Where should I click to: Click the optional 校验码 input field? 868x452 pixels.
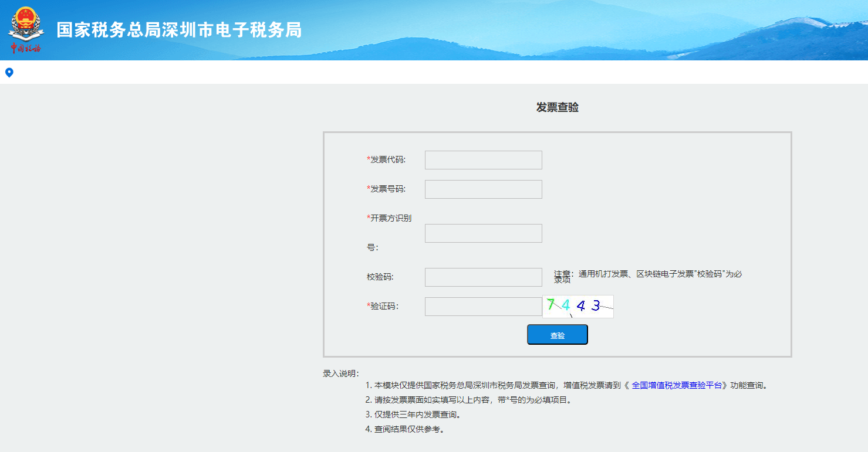point(483,277)
